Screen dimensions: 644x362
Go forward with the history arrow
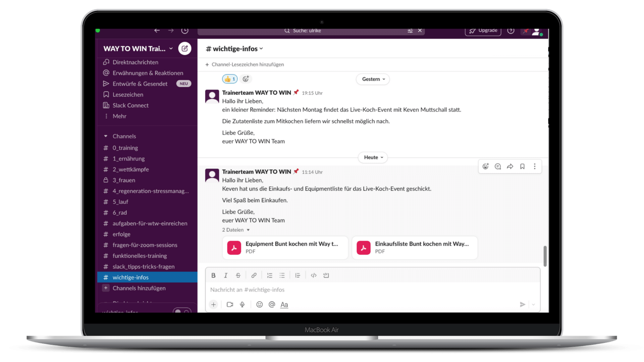(171, 31)
